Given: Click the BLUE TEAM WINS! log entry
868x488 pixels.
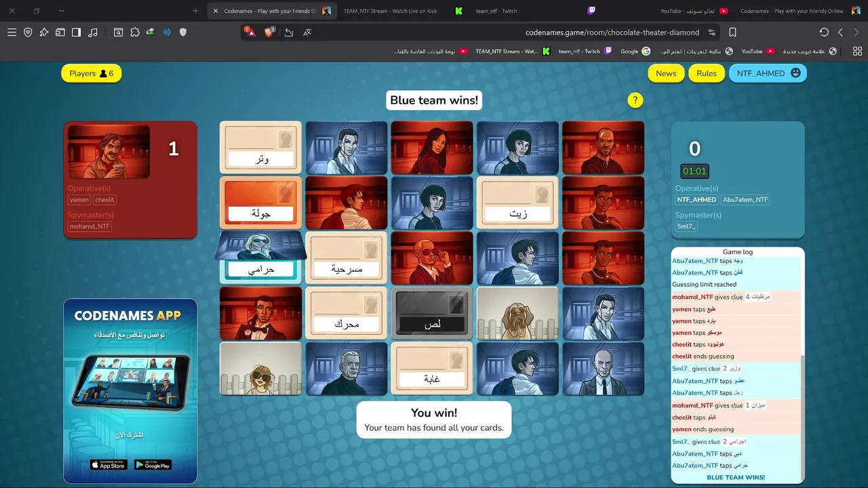Looking at the screenshot, I should click(x=736, y=477).
